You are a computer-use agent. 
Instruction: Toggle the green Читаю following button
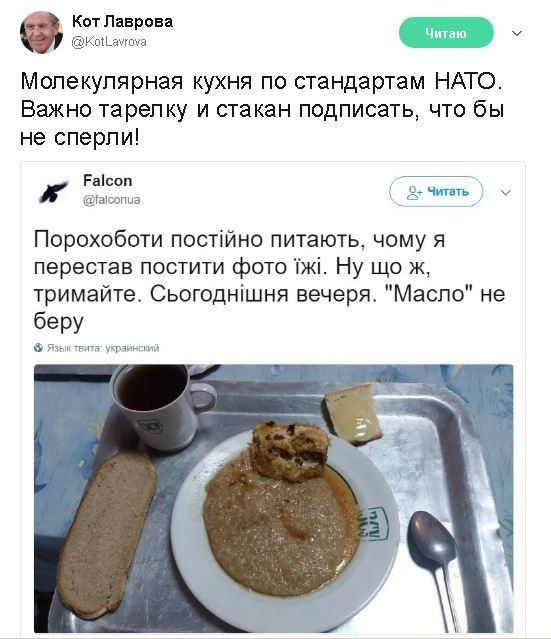(x=446, y=33)
